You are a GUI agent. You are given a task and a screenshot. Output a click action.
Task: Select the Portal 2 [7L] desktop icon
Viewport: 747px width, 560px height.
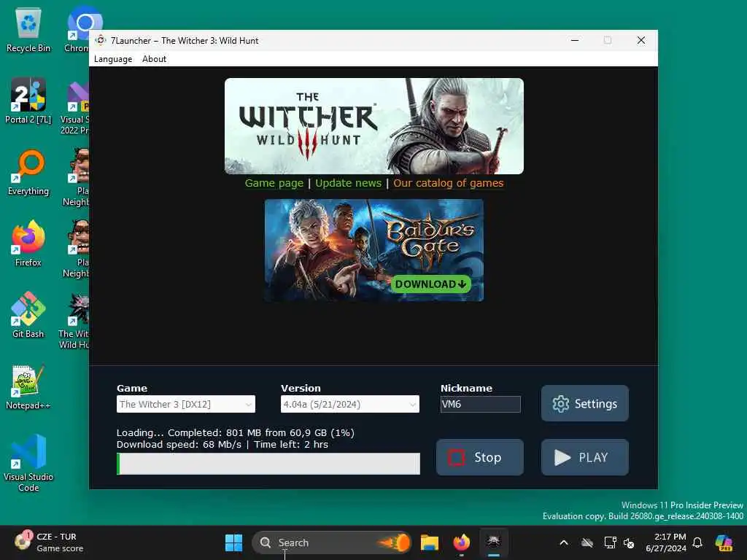[x=28, y=101]
